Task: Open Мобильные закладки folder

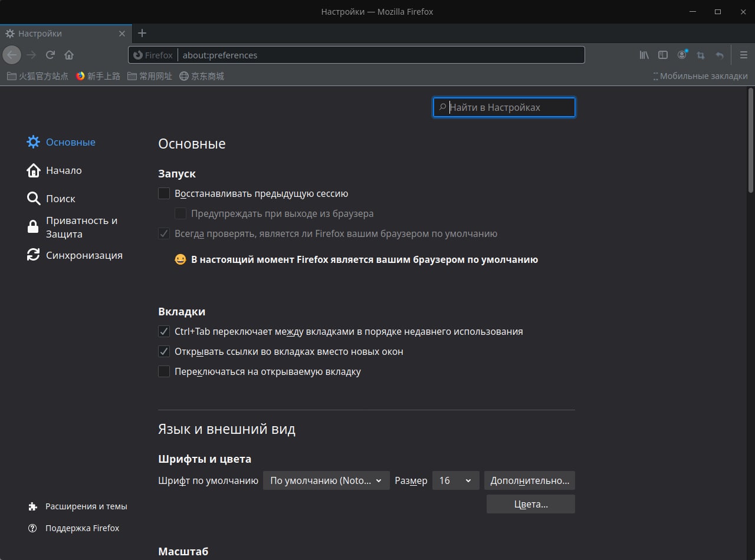Action: point(700,76)
